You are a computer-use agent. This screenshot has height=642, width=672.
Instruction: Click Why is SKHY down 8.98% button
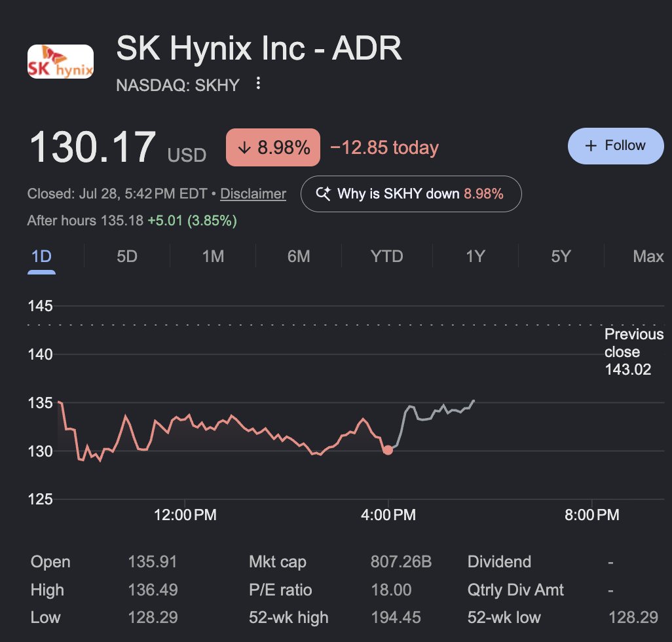coord(411,194)
